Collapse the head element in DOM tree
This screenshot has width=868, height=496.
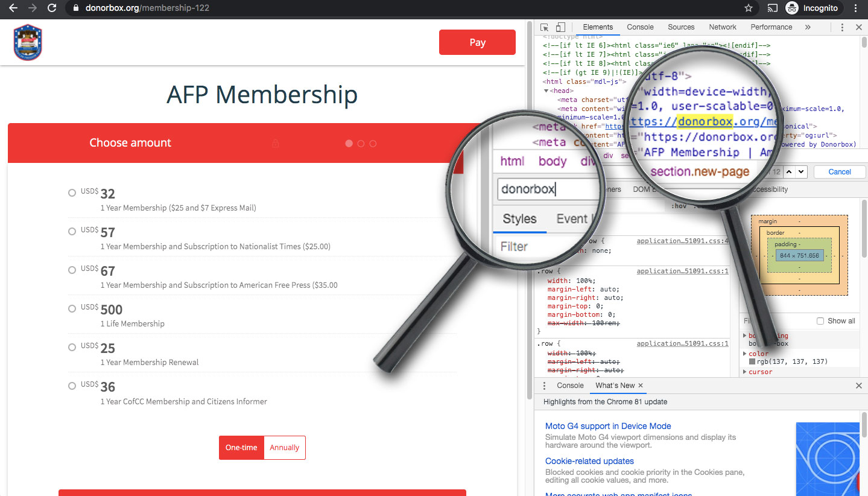click(546, 91)
